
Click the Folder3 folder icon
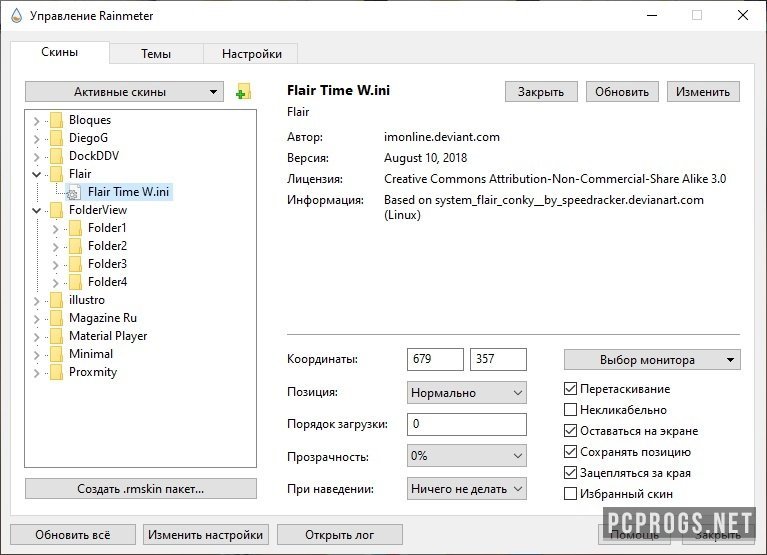click(x=75, y=264)
